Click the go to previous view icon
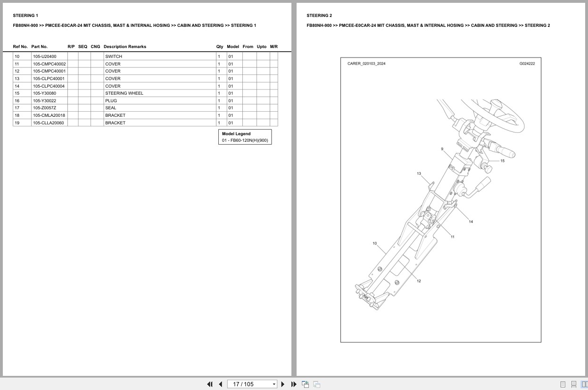Viewport: 588px width, 390px height. point(306,384)
